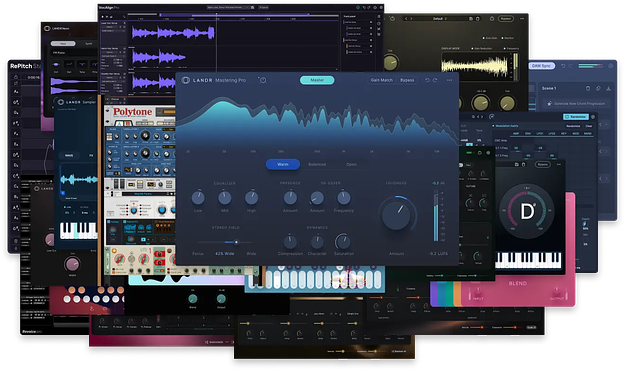Select Frequency display mode
The image size is (625, 371).
511,49
